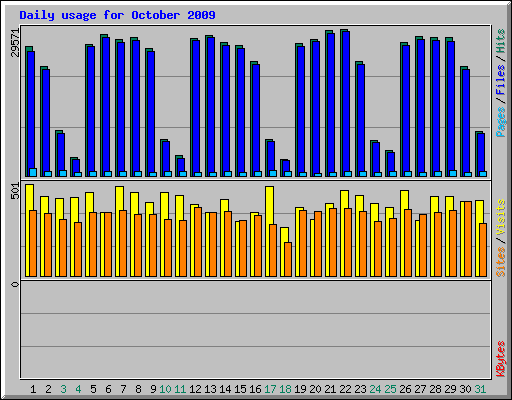
Task: Click green weekend day label 25
Action: tap(390, 389)
